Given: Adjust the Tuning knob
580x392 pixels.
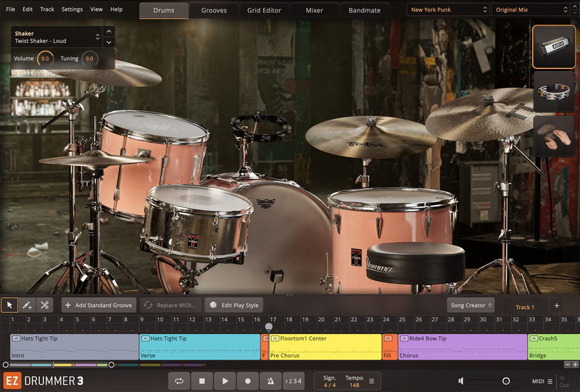Looking at the screenshot, I should tap(89, 59).
